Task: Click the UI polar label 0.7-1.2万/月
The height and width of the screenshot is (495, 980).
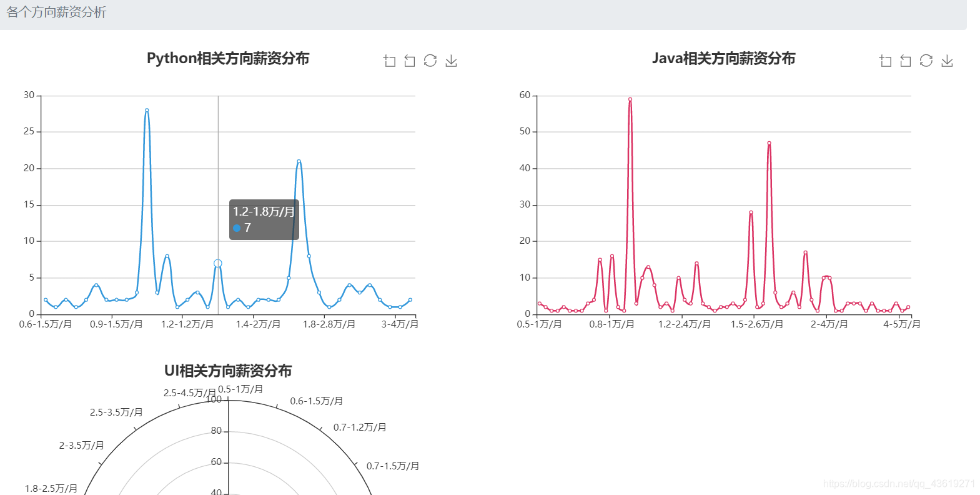Action: 360,427
